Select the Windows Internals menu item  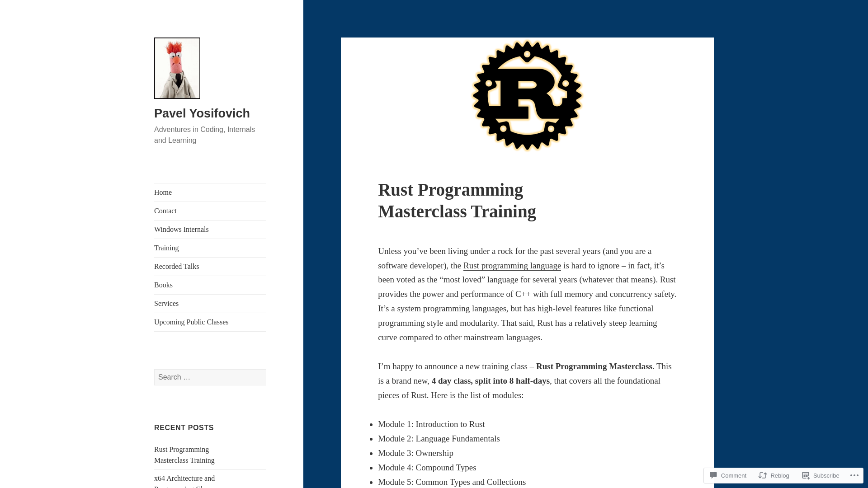tap(181, 230)
